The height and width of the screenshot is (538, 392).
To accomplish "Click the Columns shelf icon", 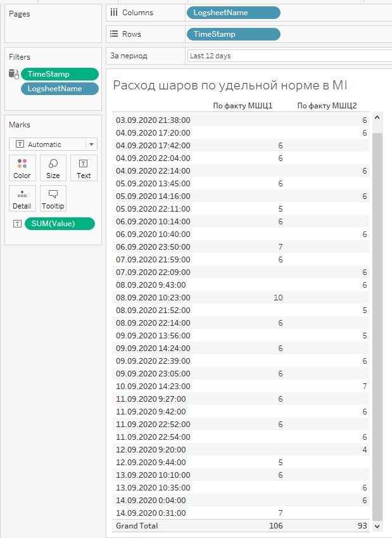I will 114,13.
